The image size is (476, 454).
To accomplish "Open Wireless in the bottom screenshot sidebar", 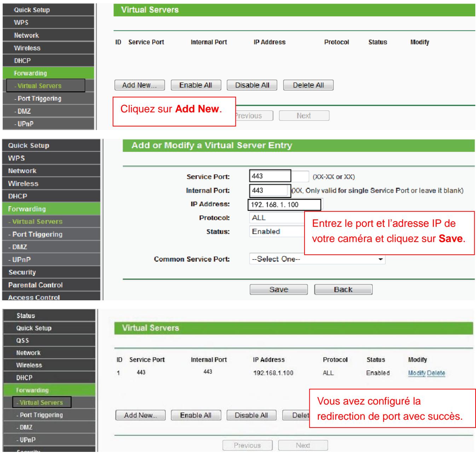I will 49,365.
